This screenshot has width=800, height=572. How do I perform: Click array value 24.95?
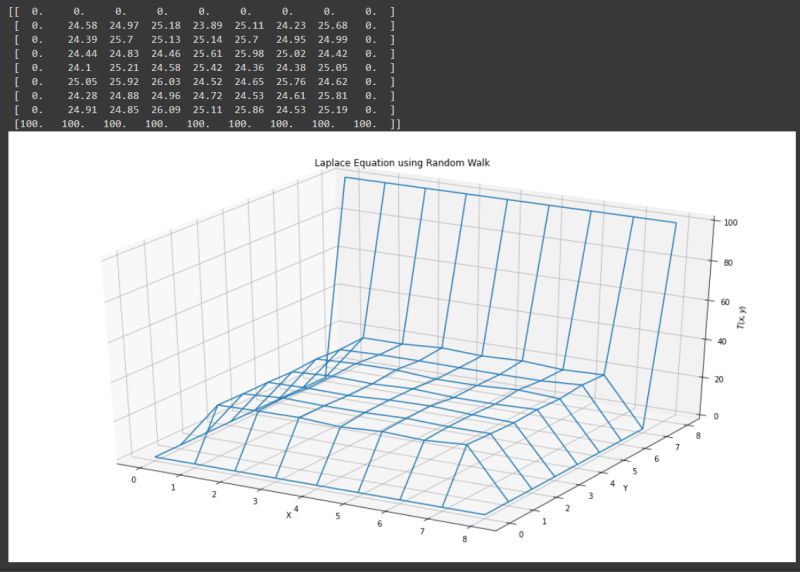tap(291, 39)
